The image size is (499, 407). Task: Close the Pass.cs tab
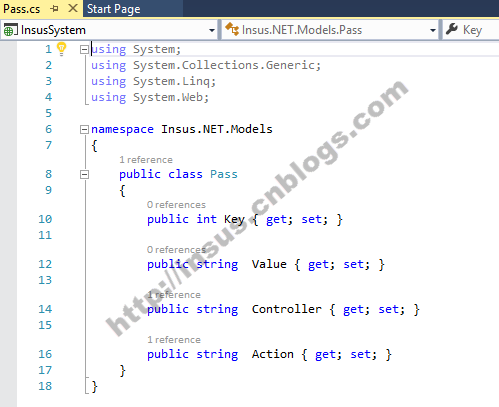(x=73, y=8)
